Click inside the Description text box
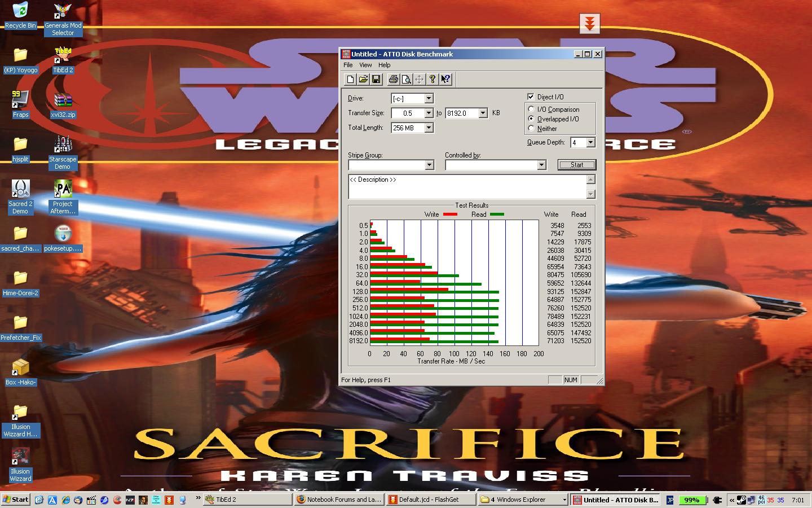812x508 pixels. (467, 187)
